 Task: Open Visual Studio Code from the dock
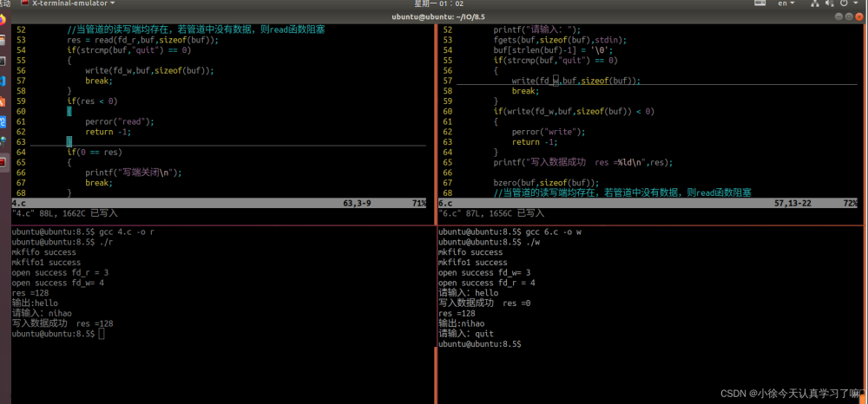(x=3, y=81)
